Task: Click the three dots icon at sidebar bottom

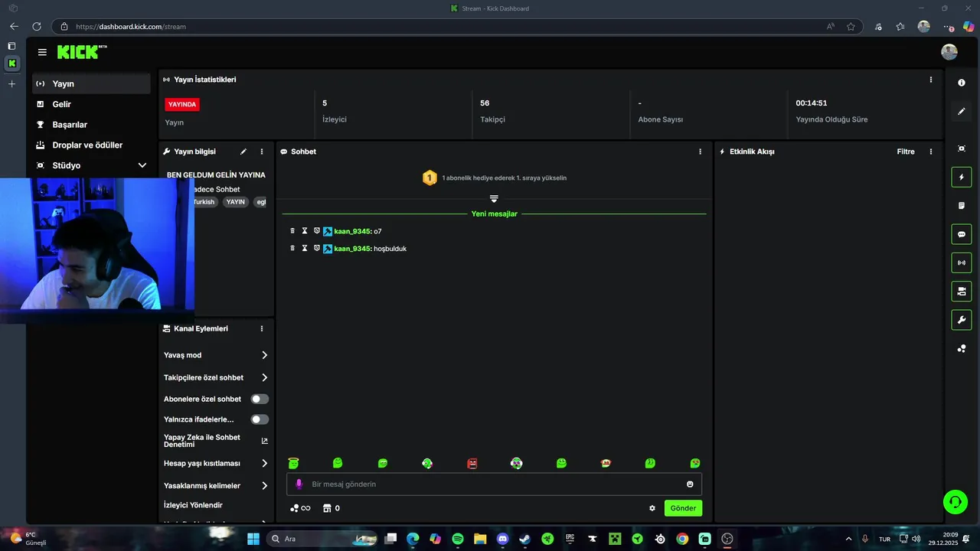Action: (962, 348)
